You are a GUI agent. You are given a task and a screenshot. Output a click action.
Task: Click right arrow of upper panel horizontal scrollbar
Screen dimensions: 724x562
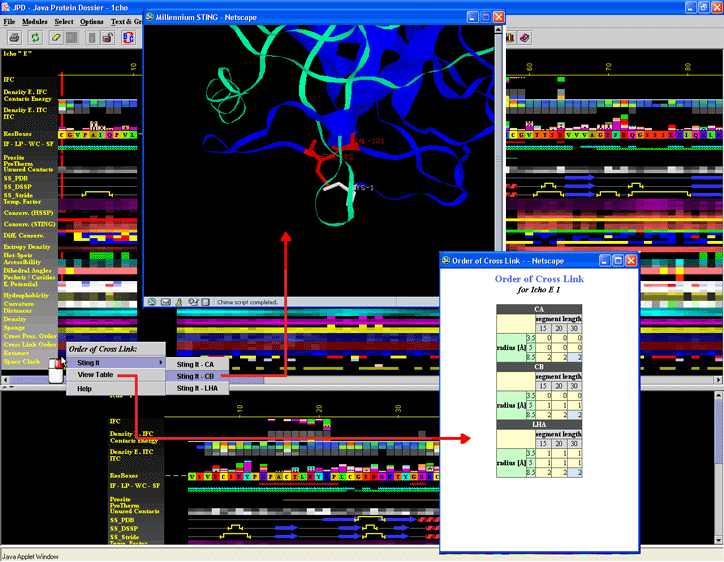719,380
